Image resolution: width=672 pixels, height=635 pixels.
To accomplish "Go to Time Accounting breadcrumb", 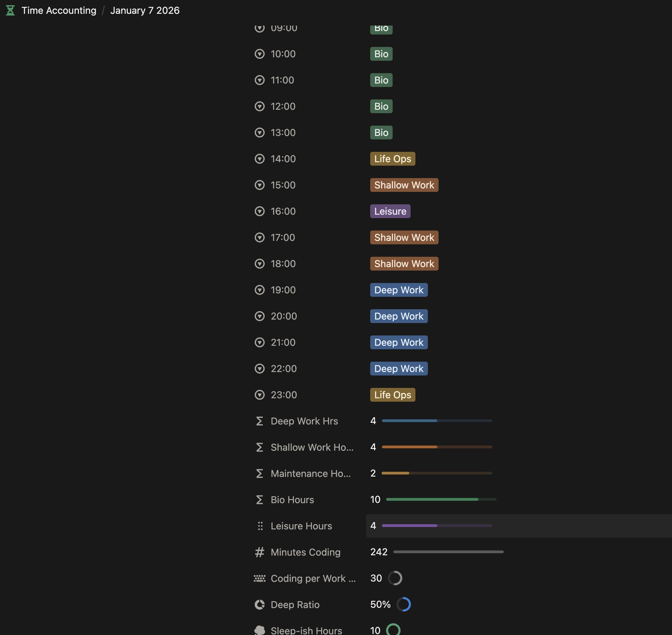I will 59,10.
